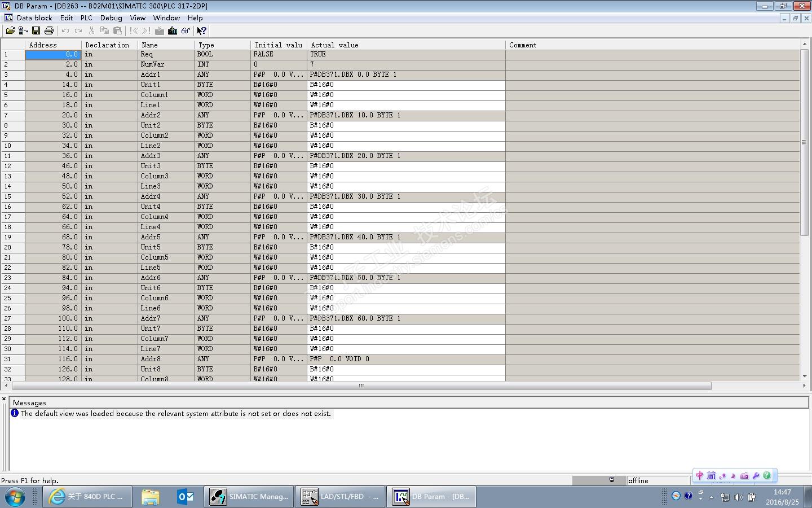The height and width of the screenshot is (508, 812).
Task: Click the Copy icon in the toolbar
Action: 104,31
